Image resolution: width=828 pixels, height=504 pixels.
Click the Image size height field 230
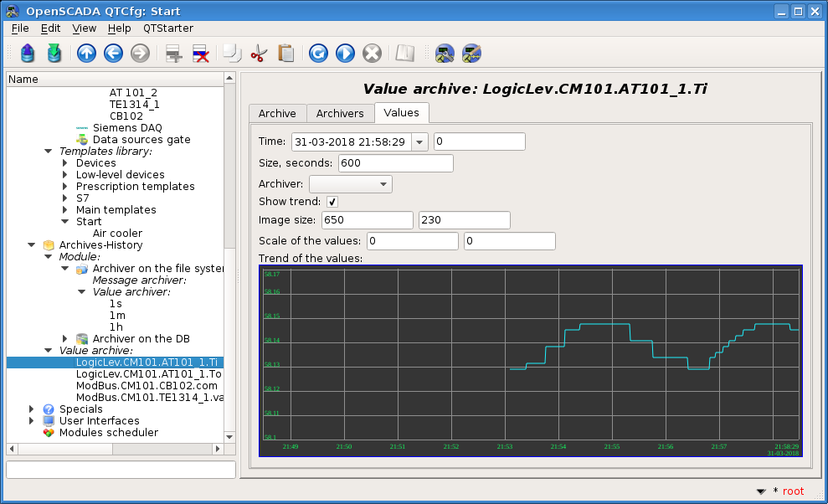(x=464, y=220)
